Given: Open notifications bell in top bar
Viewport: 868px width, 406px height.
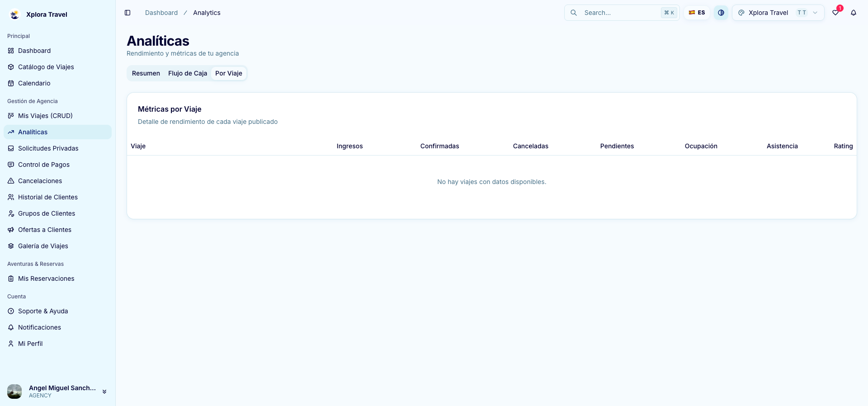Looking at the screenshot, I should pos(854,13).
